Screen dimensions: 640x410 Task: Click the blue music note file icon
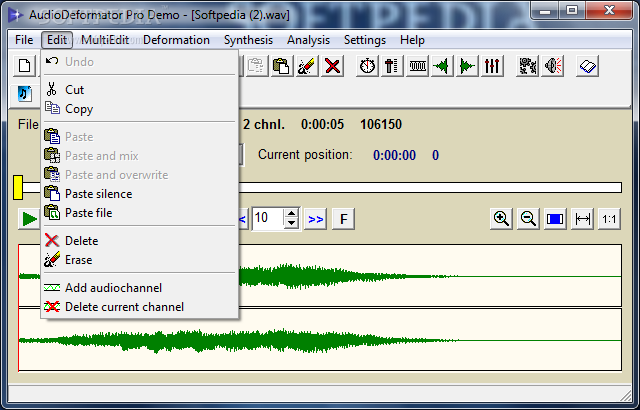(x=24, y=94)
